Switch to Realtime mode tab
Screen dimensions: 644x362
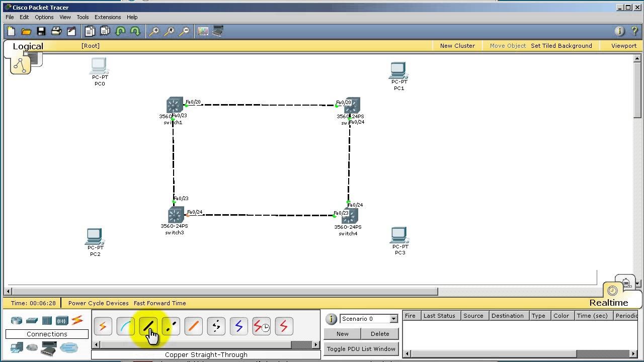608,303
